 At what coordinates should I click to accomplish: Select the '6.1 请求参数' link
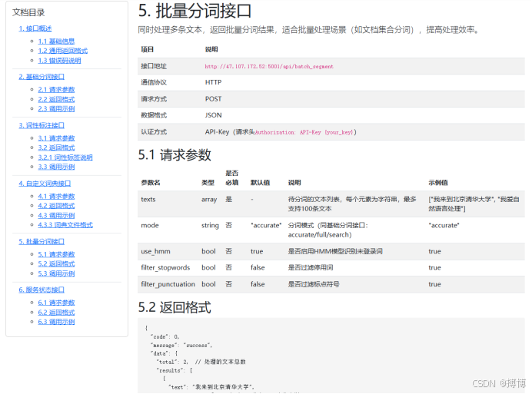point(56,303)
